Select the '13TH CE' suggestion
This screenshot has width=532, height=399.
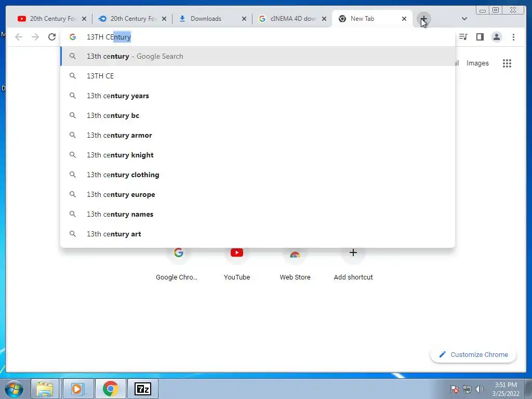pos(258,76)
